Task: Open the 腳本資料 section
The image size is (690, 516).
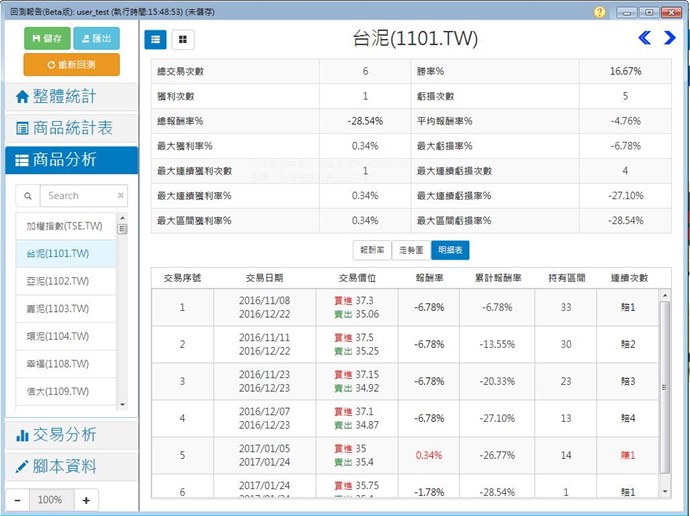Action: 71,466
